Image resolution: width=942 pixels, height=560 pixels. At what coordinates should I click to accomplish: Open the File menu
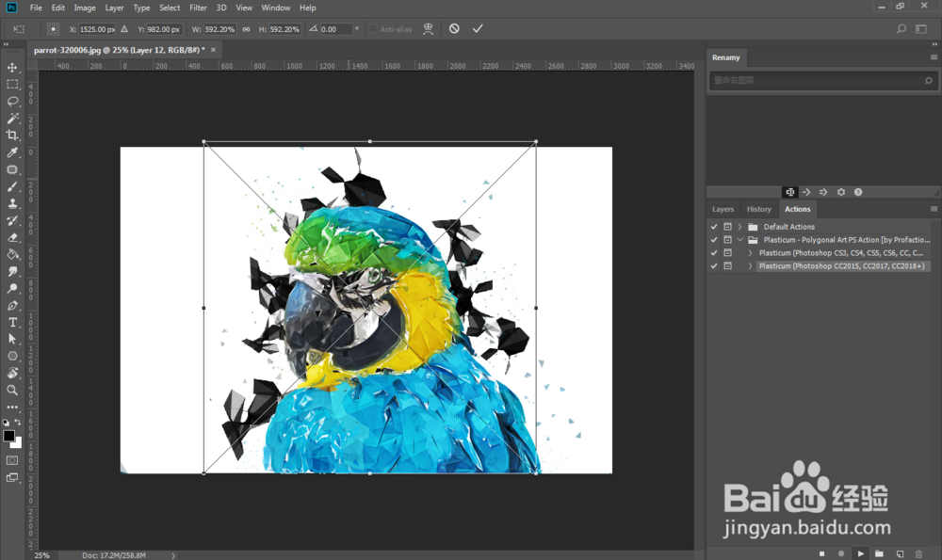(x=36, y=8)
